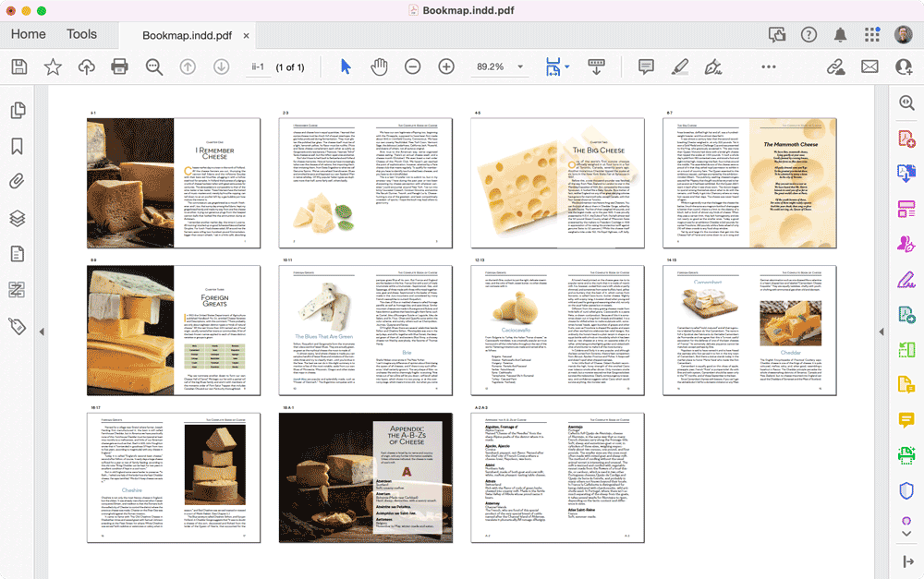This screenshot has width=924, height=579.
Task: Select Bookmap.indd.pdf document tab
Action: pos(187,35)
